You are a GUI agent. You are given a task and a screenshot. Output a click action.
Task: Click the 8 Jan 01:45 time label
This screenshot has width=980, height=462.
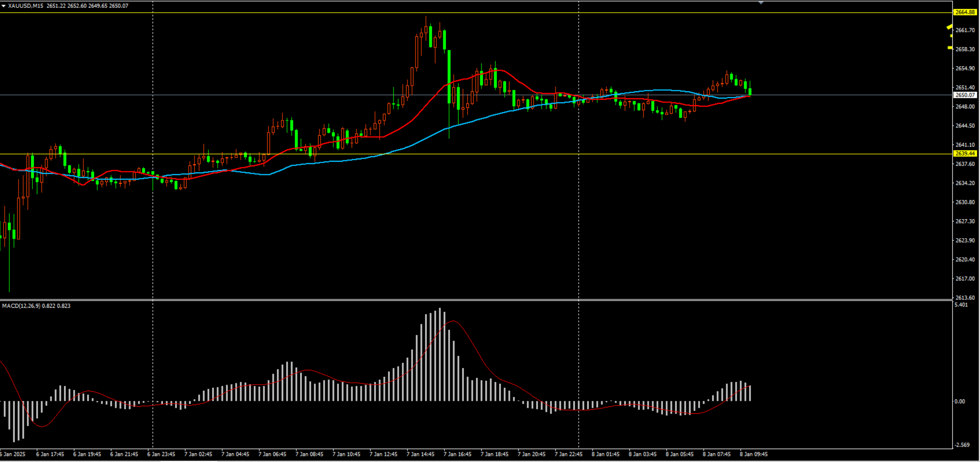605,454
